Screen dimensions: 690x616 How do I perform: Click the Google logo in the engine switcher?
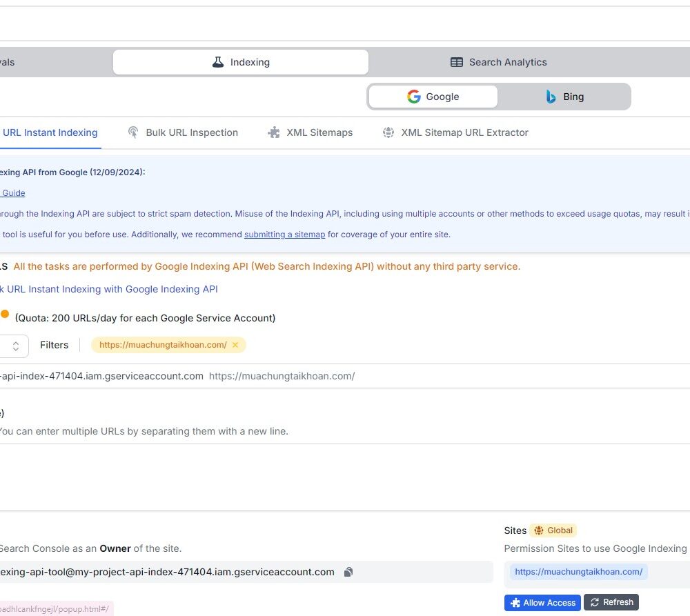coord(414,97)
